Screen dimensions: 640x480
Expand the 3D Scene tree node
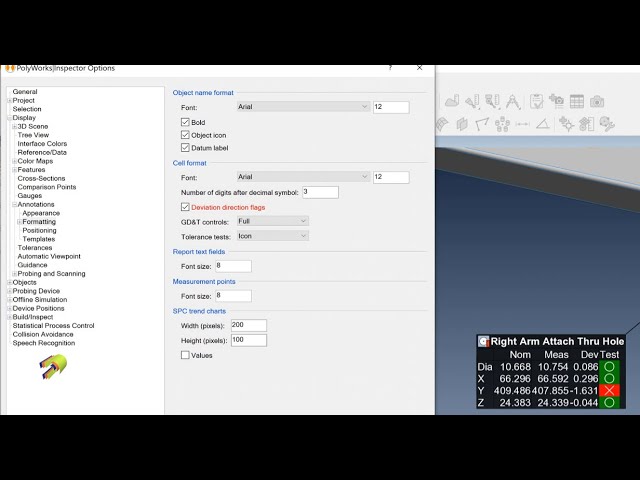tap(14, 127)
